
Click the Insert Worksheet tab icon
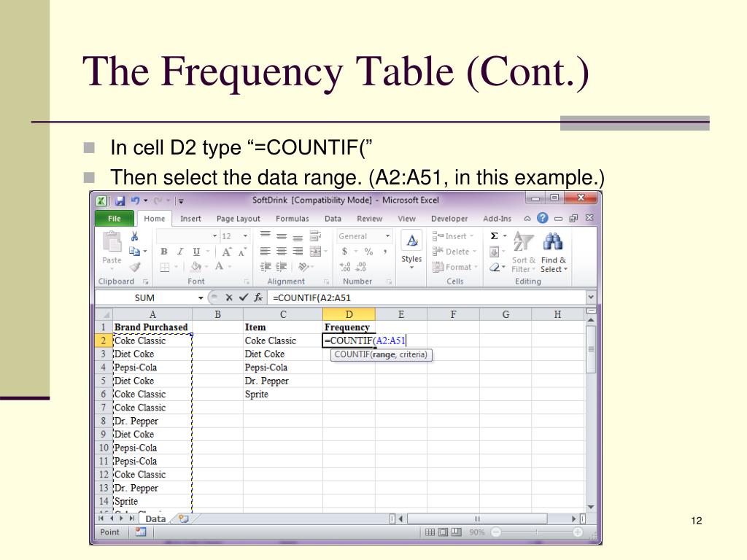pyautogui.click(x=183, y=519)
